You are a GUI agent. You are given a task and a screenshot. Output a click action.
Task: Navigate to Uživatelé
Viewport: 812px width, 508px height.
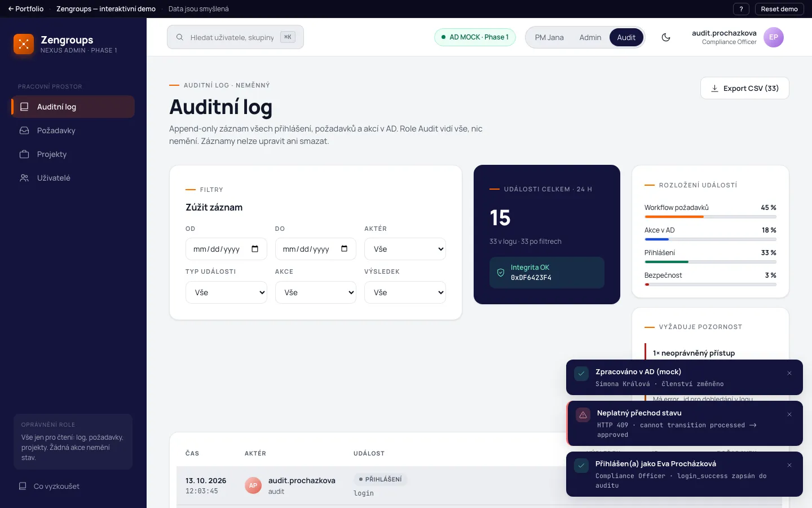pos(73,178)
